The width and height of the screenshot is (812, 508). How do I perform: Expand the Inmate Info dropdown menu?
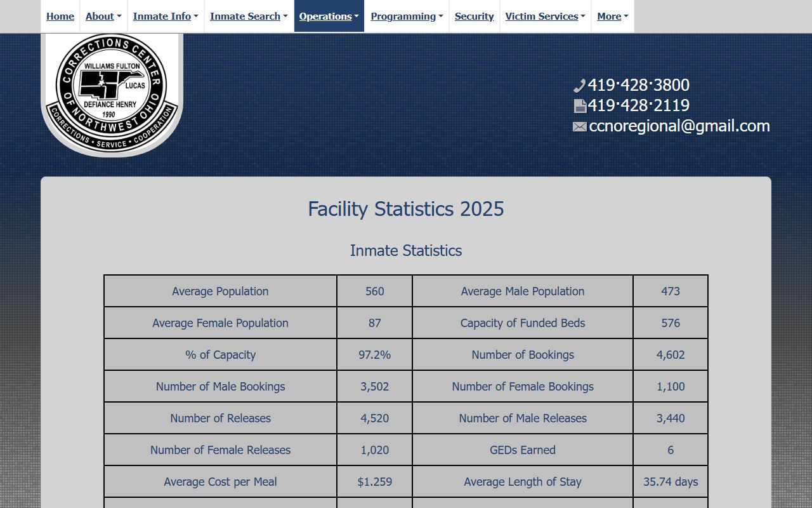point(166,16)
